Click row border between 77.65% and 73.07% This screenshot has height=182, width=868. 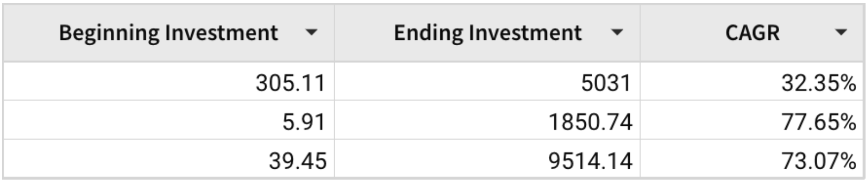click(x=752, y=139)
